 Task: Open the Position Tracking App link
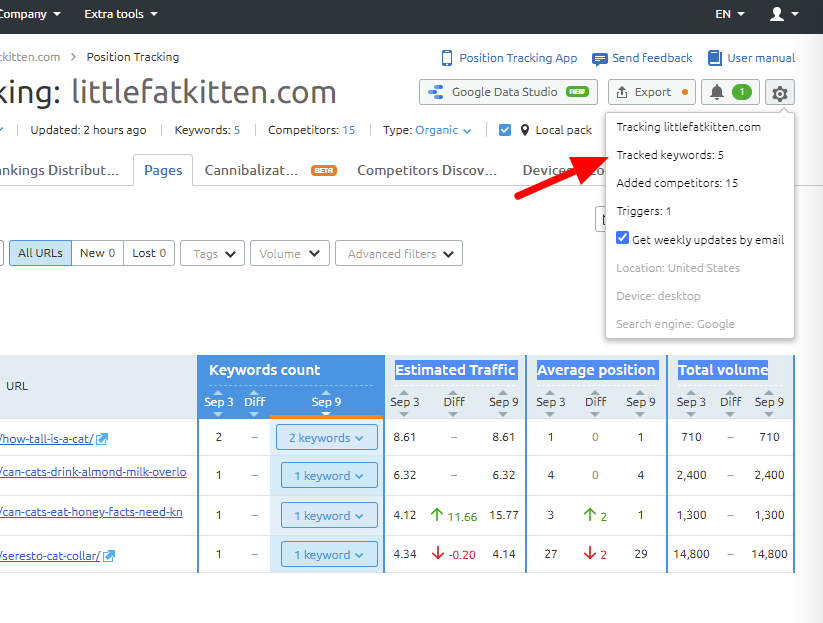pyautogui.click(x=518, y=58)
